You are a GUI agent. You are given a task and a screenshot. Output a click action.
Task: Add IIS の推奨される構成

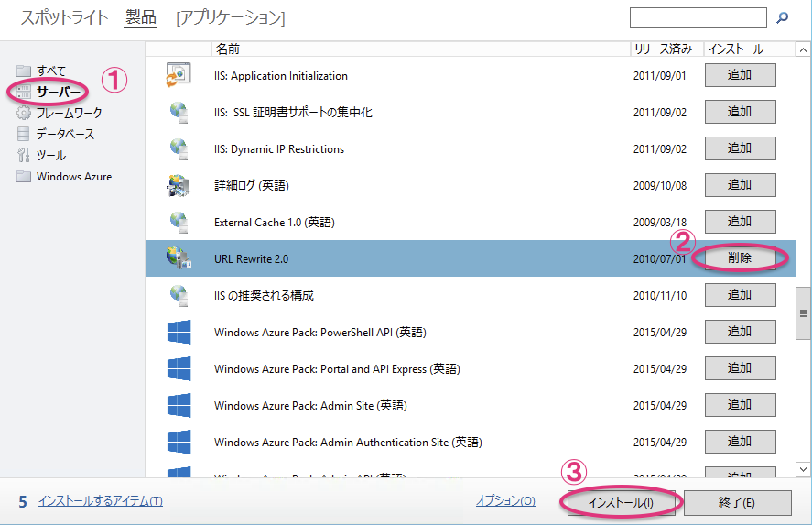(x=740, y=295)
